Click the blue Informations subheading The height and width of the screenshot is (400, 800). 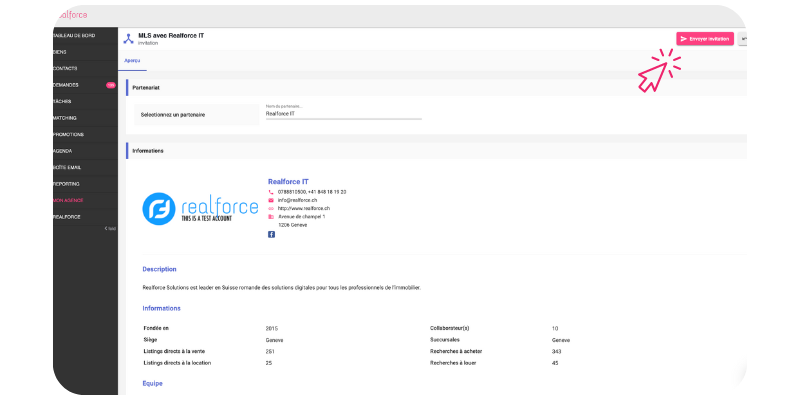[x=161, y=309]
